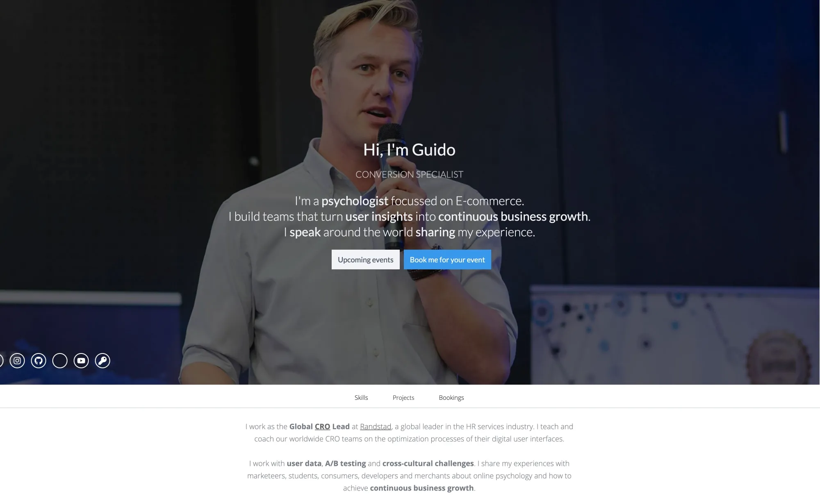Click the GitHub icon
This screenshot has height=504, width=820.
[39, 360]
